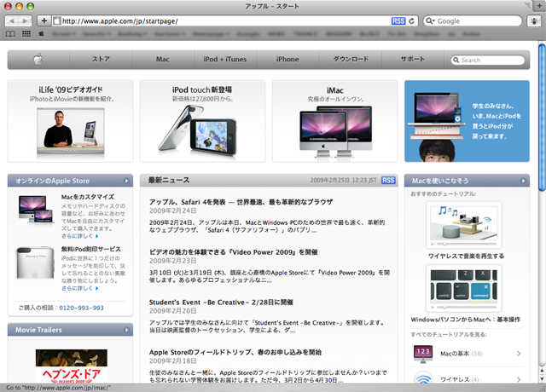The height and width of the screenshot is (392, 546).
Task: Open Top Sites grid icon
Action: click(26, 34)
